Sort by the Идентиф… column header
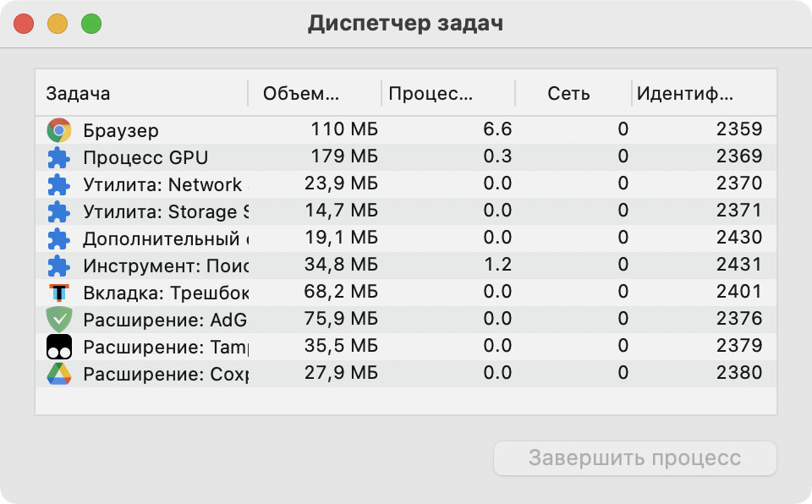The width and height of the screenshot is (812, 504). (x=684, y=94)
